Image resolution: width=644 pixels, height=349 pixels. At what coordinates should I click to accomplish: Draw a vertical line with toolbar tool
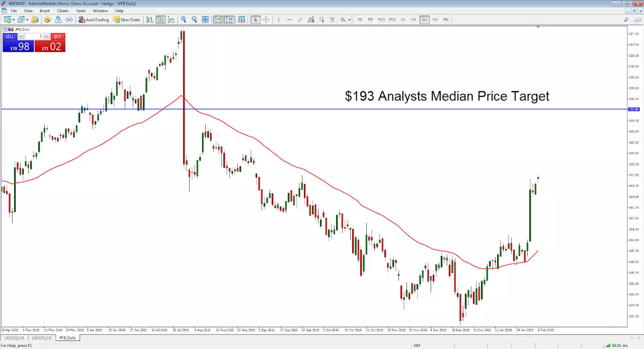point(278,20)
